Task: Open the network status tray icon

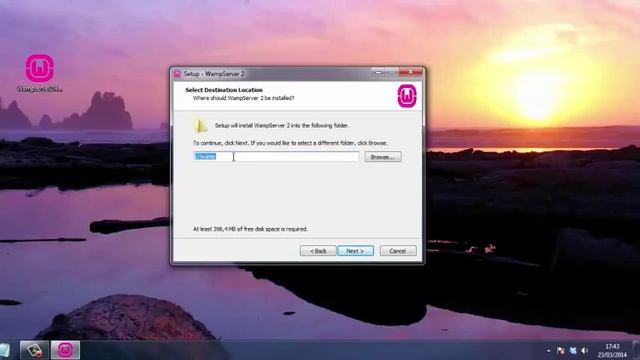Action: pos(573,351)
